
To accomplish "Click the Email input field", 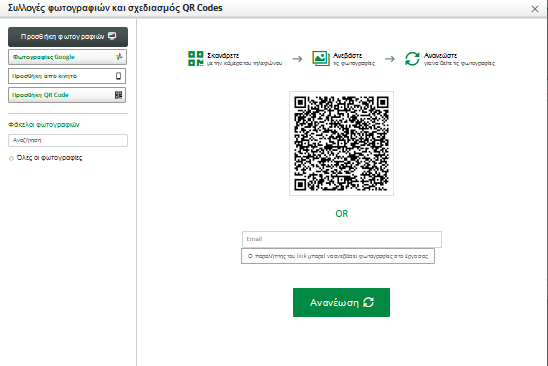I will (342, 239).
